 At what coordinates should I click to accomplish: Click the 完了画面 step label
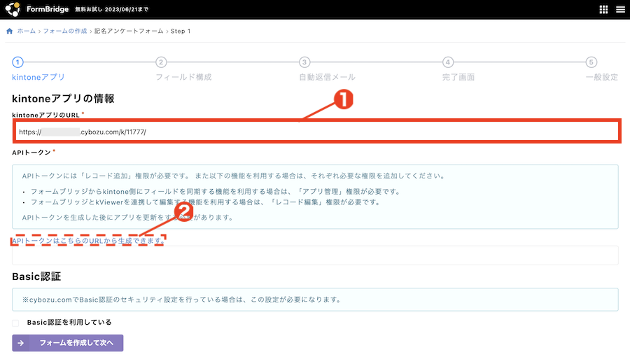458,77
